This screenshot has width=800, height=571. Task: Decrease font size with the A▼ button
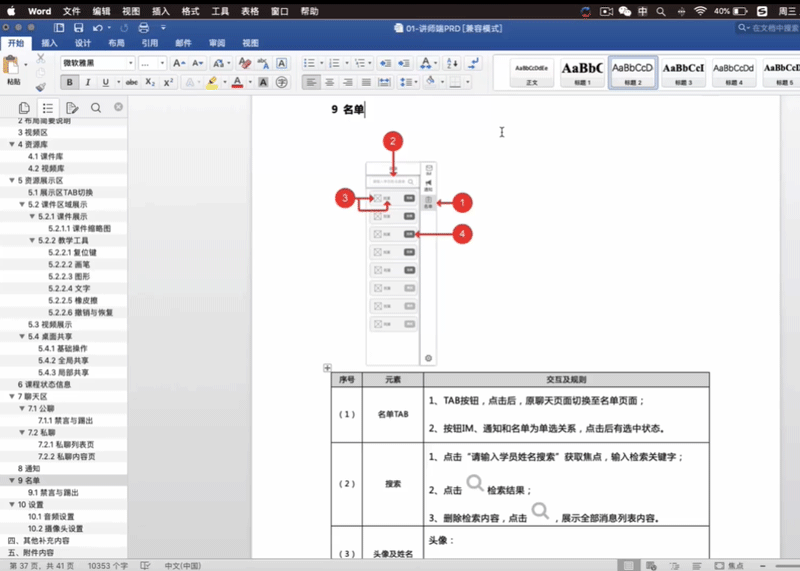[197, 63]
